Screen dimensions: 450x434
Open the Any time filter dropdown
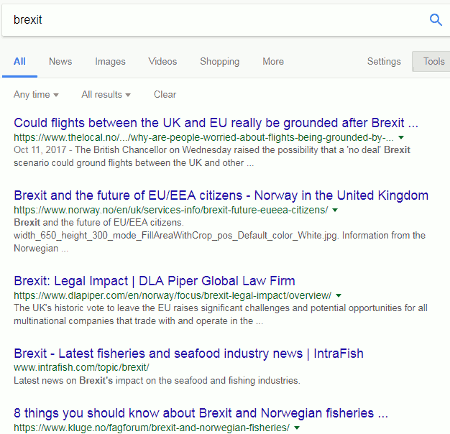coord(36,95)
